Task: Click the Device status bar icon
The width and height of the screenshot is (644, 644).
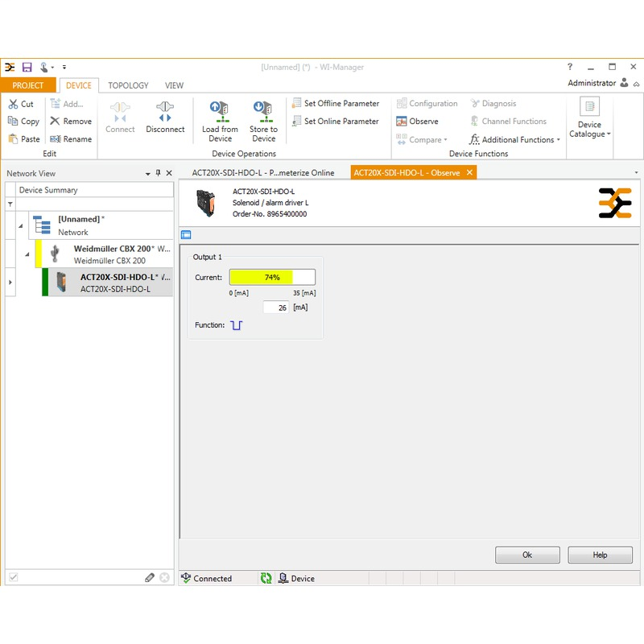Action: coord(283,578)
